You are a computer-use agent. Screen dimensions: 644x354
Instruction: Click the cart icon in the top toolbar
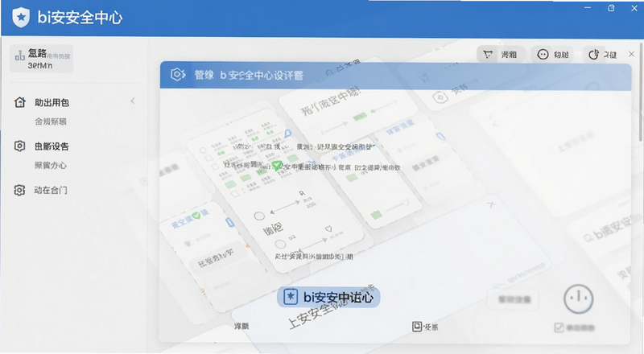coord(488,54)
